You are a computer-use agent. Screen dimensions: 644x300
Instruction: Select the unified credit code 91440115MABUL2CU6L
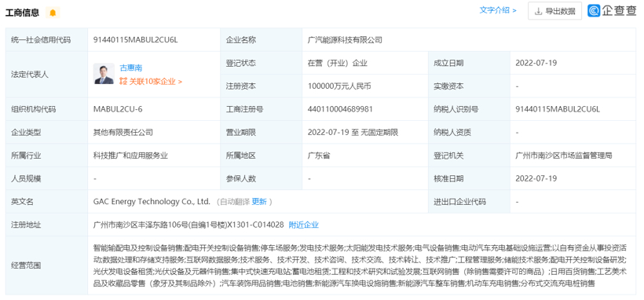click(136, 40)
